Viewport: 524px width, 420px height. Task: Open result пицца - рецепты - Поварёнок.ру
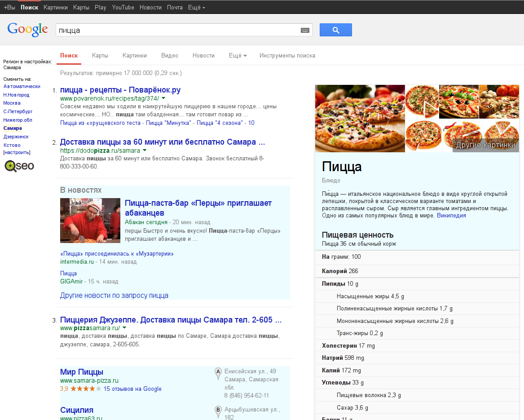pyautogui.click(x=120, y=90)
